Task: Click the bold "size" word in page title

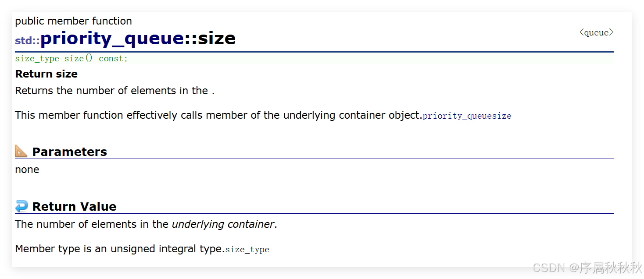Action: [x=216, y=39]
